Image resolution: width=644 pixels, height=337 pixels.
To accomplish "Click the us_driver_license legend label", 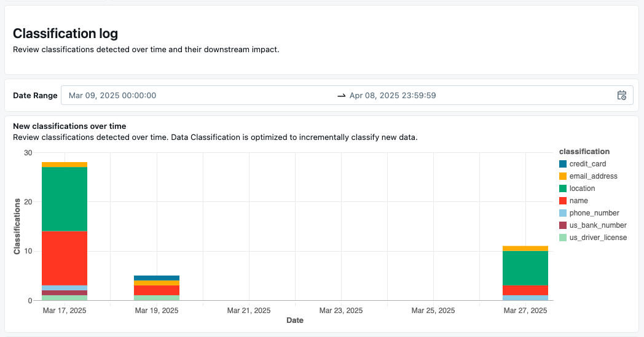I will (x=598, y=238).
